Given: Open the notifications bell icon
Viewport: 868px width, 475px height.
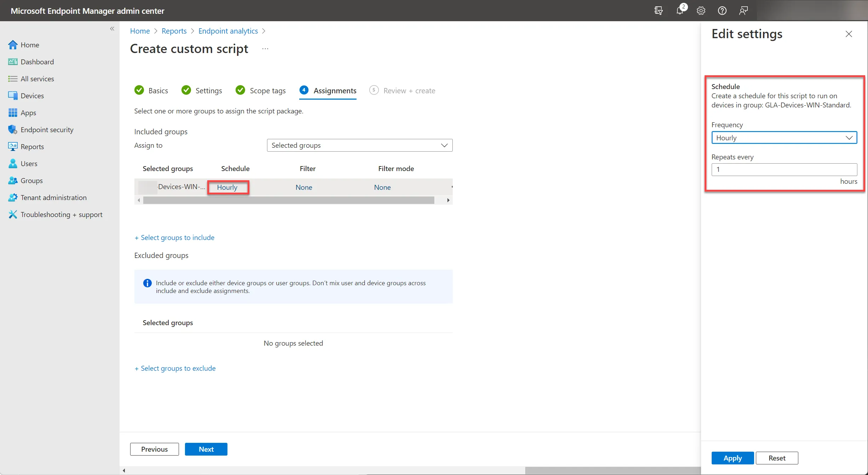Looking at the screenshot, I should 680,11.
